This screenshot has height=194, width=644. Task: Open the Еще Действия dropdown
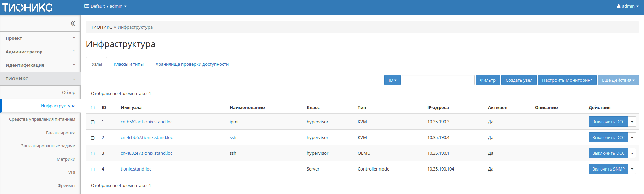coord(618,80)
